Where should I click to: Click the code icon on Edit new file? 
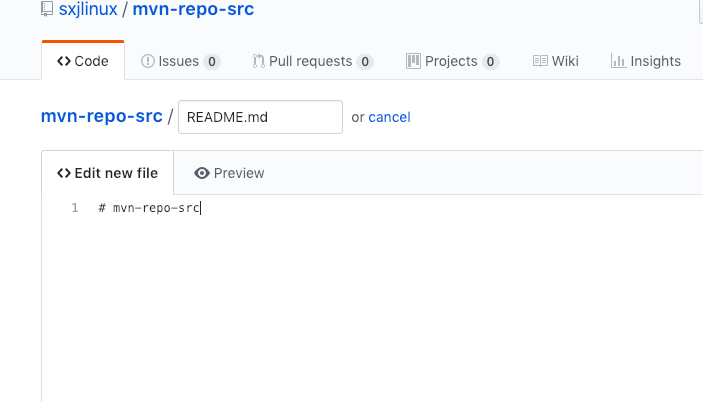tap(64, 173)
